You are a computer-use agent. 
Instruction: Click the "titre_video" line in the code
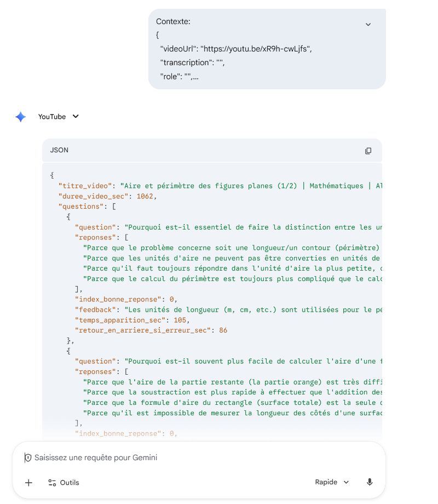click(219, 186)
